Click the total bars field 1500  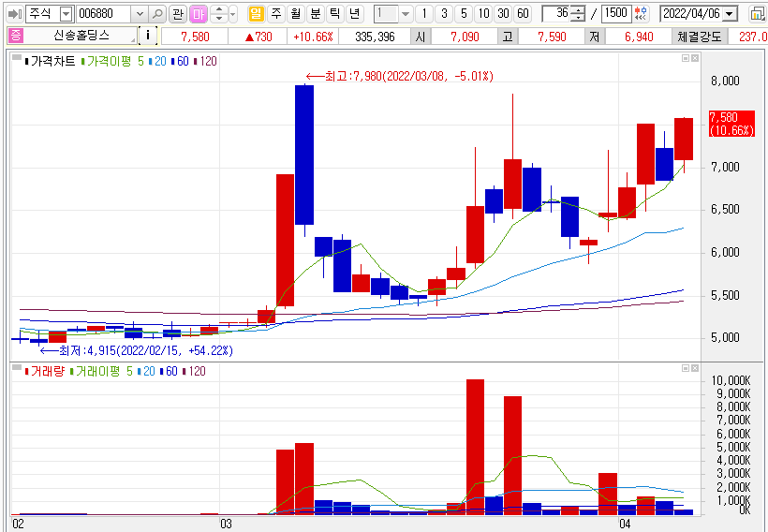coord(615,14)
